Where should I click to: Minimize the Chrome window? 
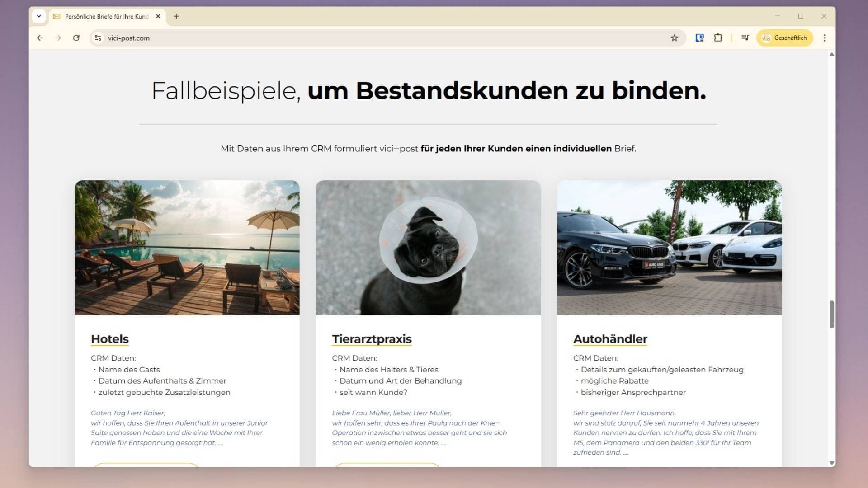coord(778,16)
